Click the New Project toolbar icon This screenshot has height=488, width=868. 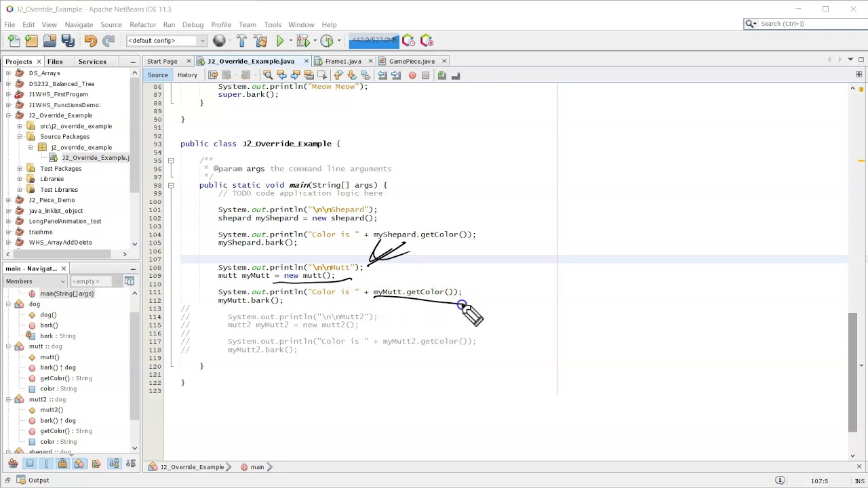31,41
